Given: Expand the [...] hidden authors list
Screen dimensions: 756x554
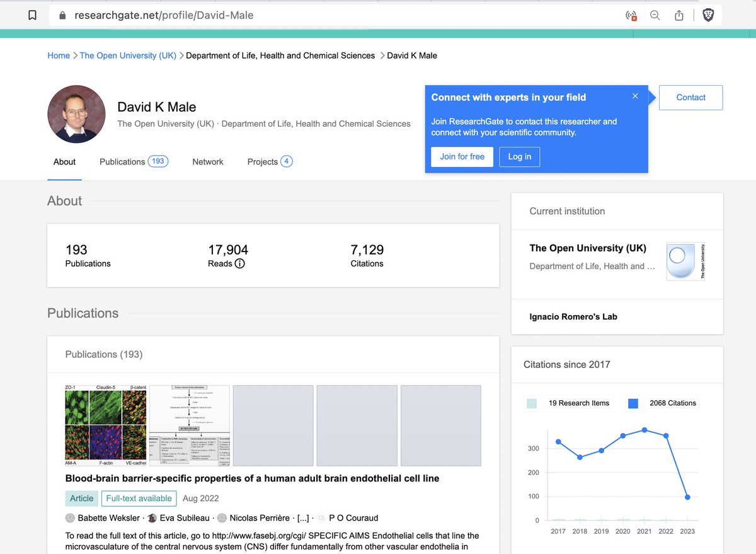Looking at the screenshot, I should (303, 518).
